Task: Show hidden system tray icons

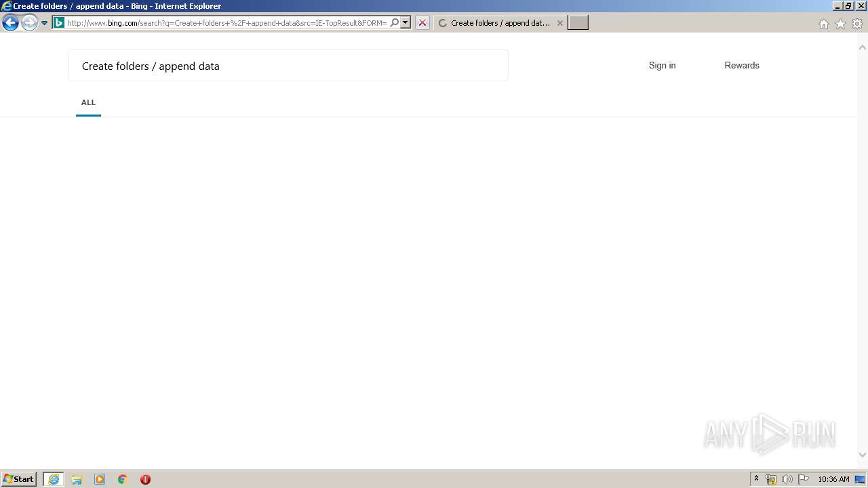Action: [756, 479]
